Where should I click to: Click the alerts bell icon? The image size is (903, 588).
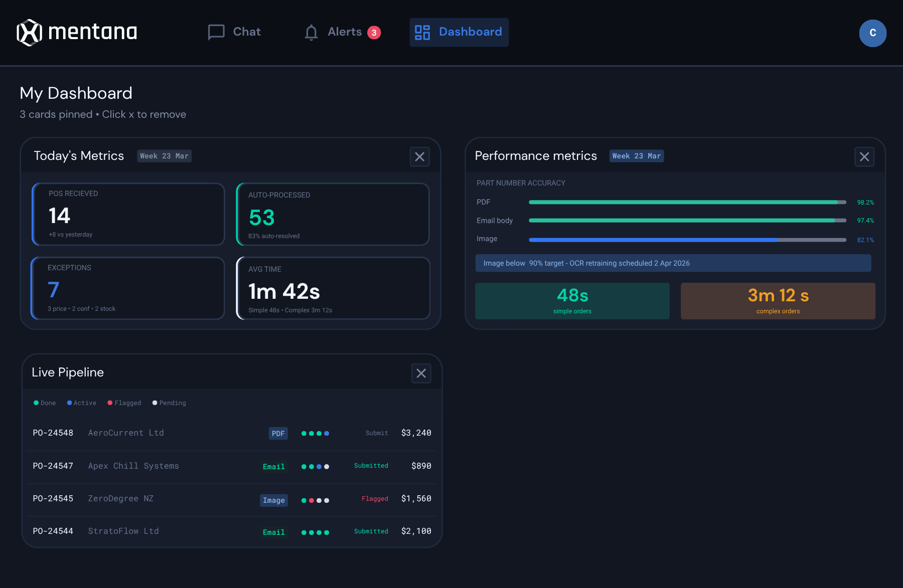[x=311, y=33]
